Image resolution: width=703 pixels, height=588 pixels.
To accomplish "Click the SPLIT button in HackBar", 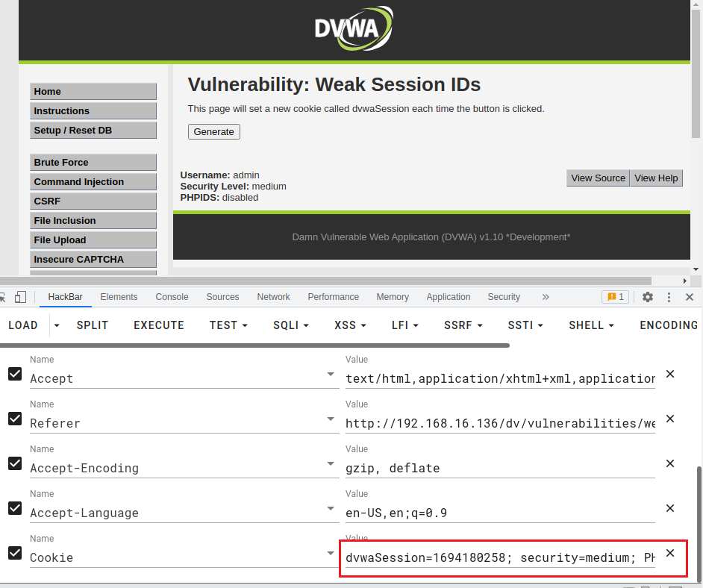I will [93, 325].
